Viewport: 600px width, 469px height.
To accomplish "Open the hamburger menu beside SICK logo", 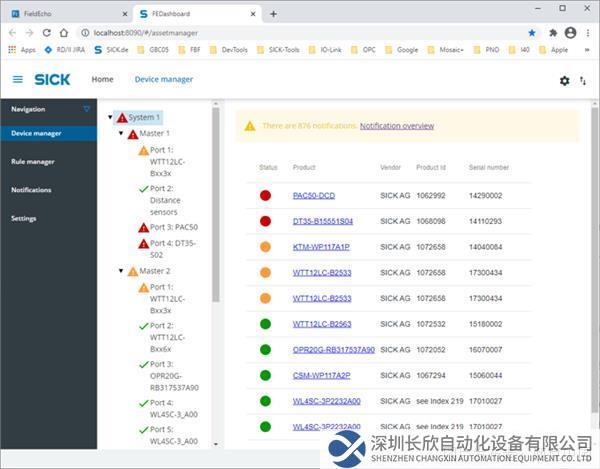I will pyautogui.click(x=17, y=80).
